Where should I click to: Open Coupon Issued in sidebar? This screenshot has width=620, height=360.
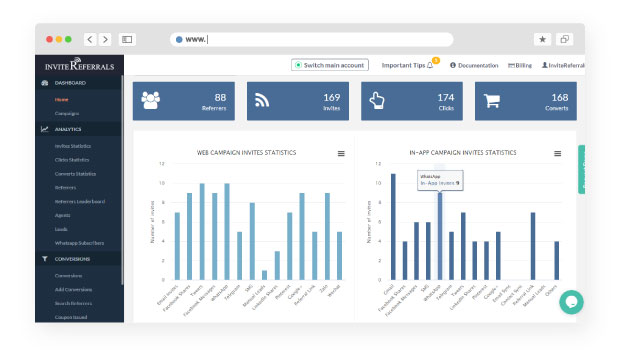pyautogui.click(x=71, y=317)
